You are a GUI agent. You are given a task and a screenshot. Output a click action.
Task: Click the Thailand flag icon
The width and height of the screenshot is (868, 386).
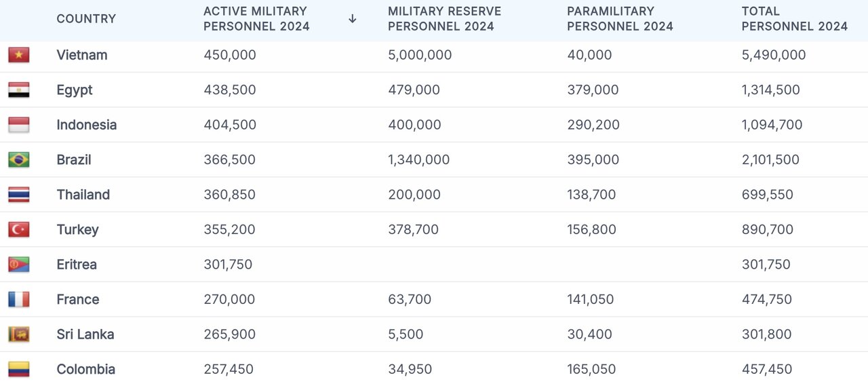(18, 195)
